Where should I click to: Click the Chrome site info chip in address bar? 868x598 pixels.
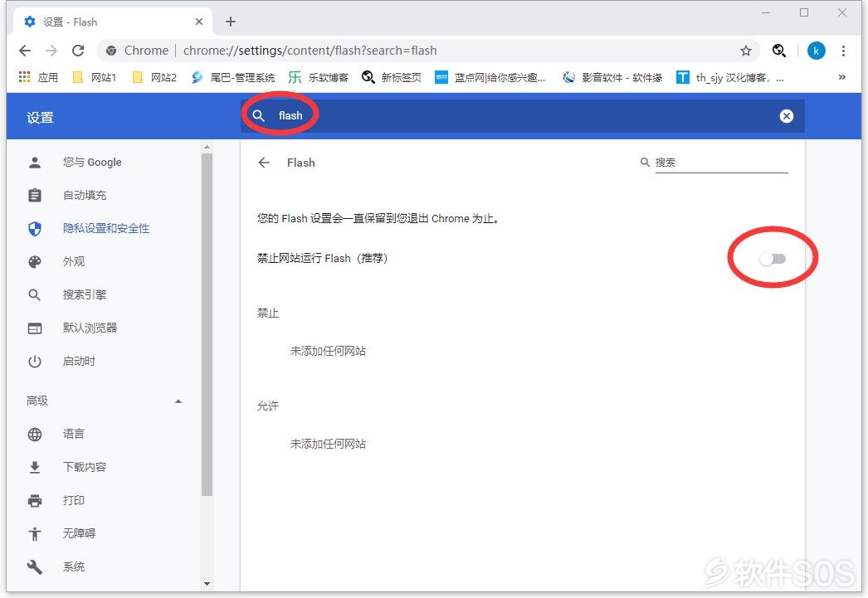[x=137, y=51]
